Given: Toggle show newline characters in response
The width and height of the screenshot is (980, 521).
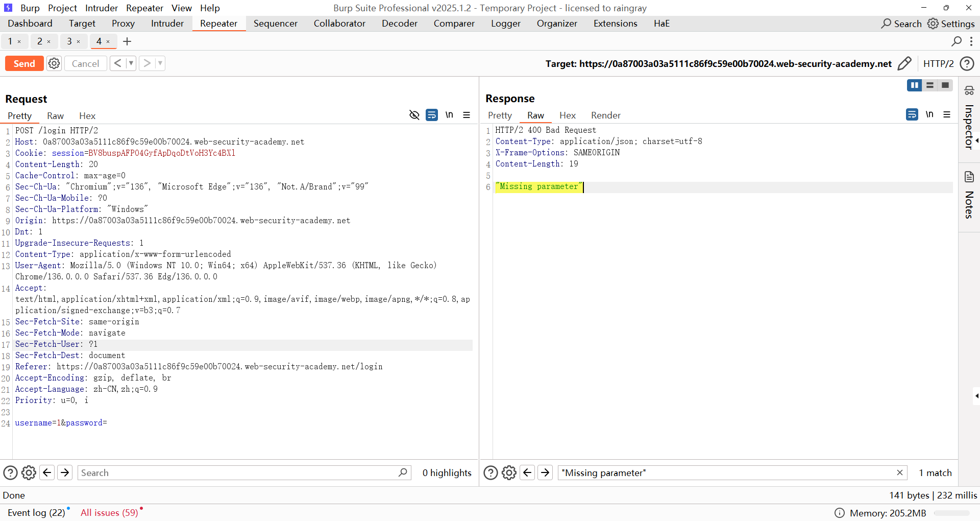Looking at the screenshot, I should (929, 114).
